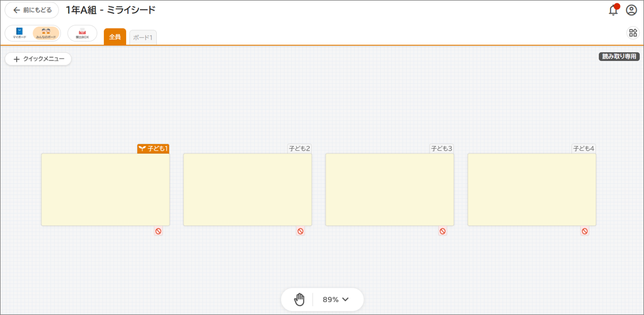Viewport: 644px width, 315px height.
Task: Open 子ども3's board thumbnail
Action: point(390,189)
